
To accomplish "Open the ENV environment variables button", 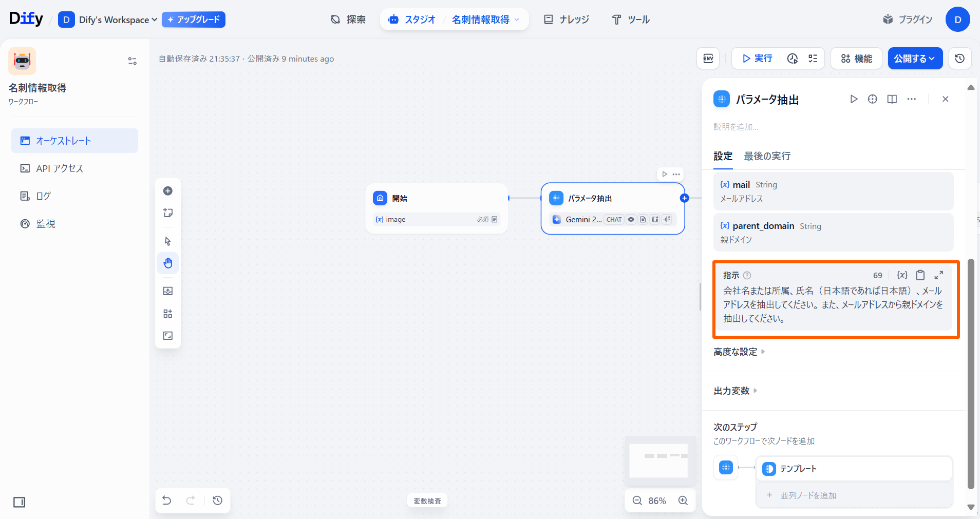I will click(x=708, y=59).
